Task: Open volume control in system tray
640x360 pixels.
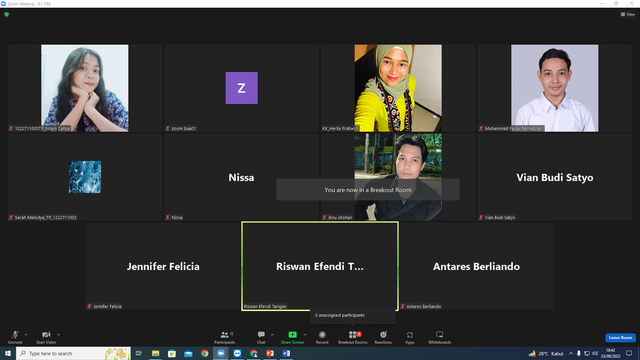Action: point(595,353)
